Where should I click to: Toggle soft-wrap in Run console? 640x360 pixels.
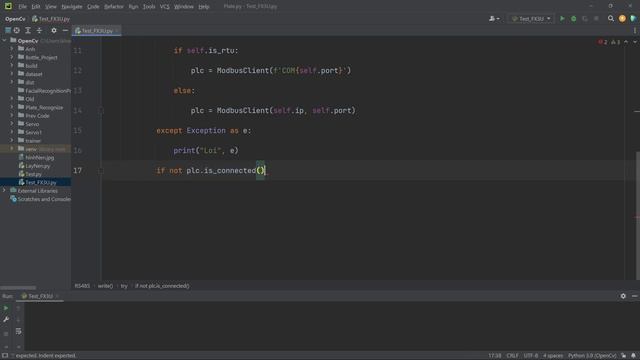click(x=18, y=331)
